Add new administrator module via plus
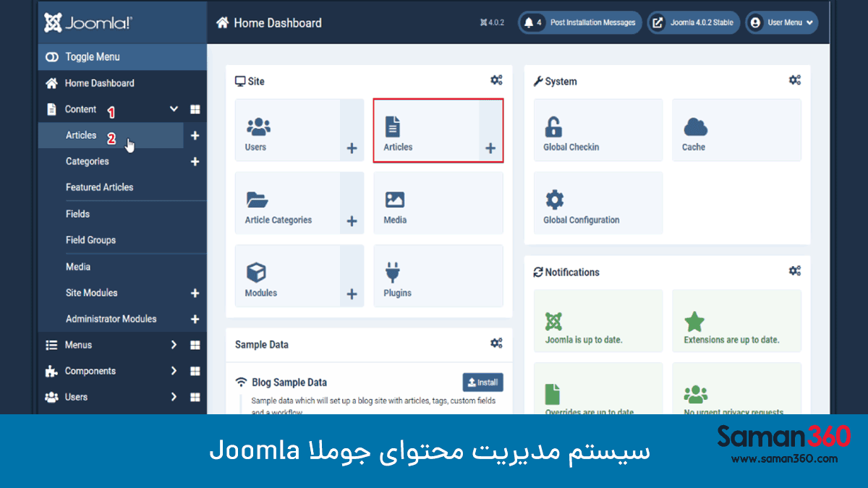This screenshot has width=868, height=488. pos(195,320)
